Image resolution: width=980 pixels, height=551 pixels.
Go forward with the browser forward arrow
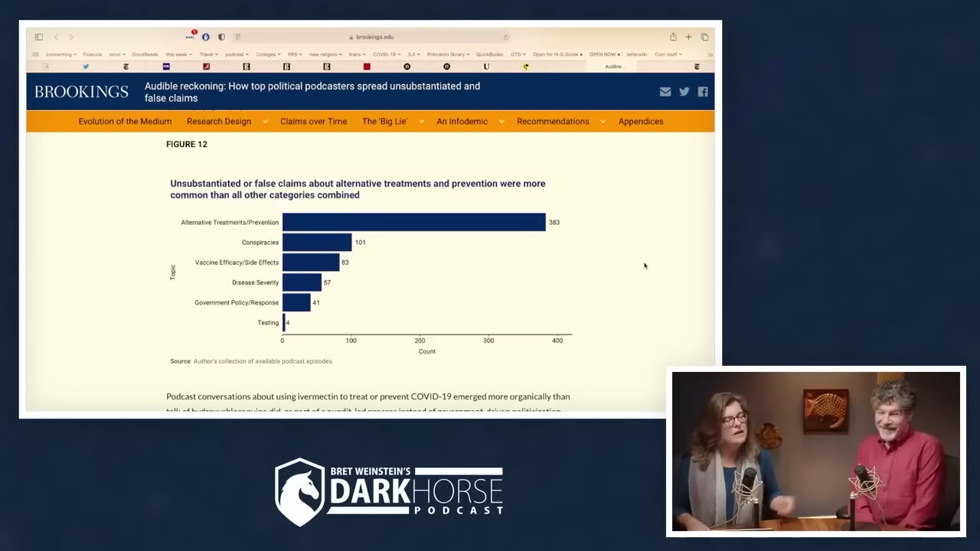71,37
